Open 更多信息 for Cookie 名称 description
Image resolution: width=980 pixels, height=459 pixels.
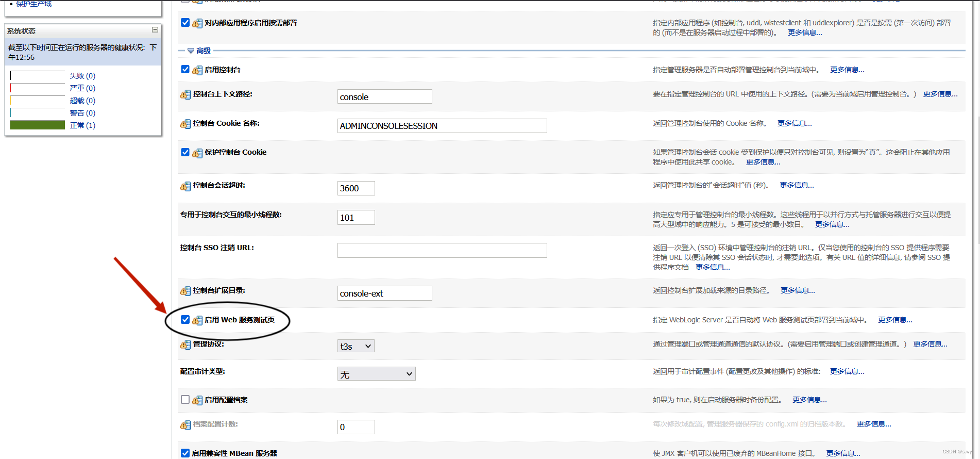(x=795, y=123)
